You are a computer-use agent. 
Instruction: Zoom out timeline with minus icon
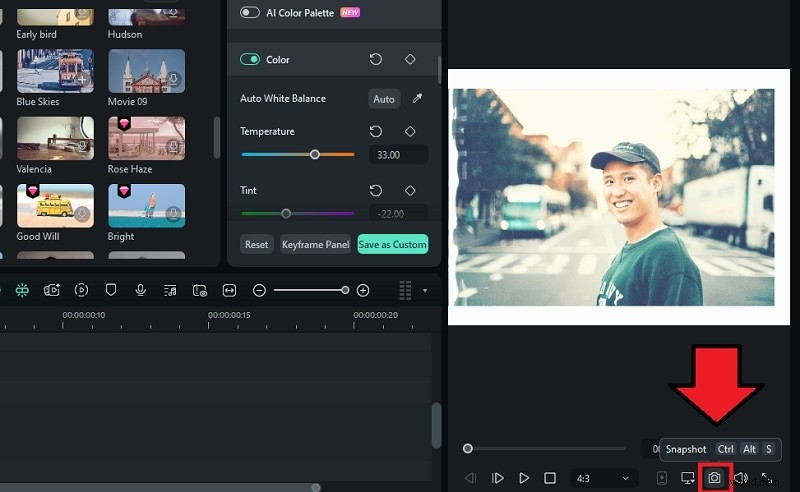259,290
